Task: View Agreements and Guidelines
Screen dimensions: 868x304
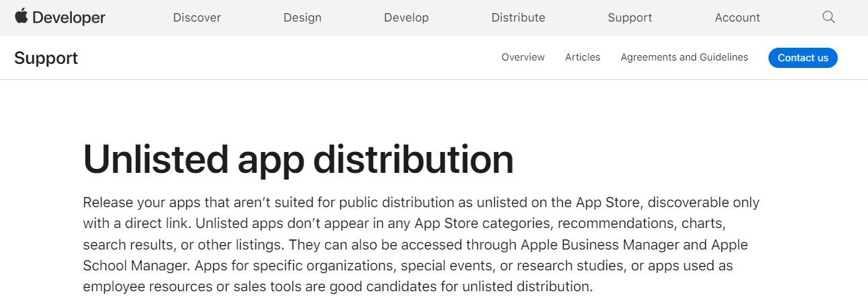Action: point(684,58)
